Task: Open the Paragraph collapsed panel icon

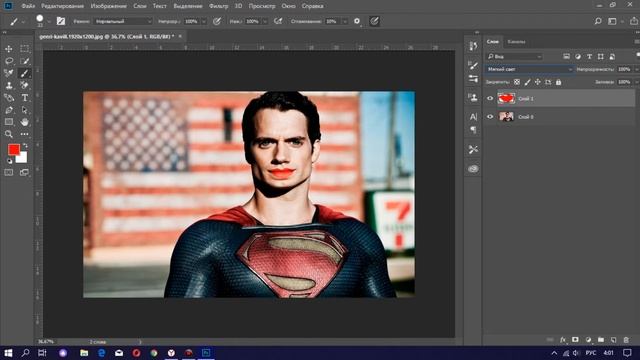Action: (473, 130)
